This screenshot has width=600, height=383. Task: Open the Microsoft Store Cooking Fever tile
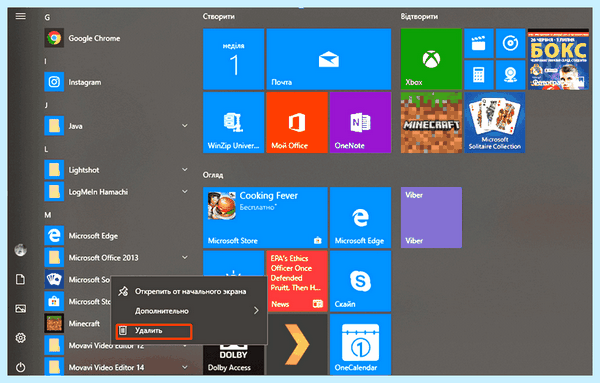tap(265, 217)
